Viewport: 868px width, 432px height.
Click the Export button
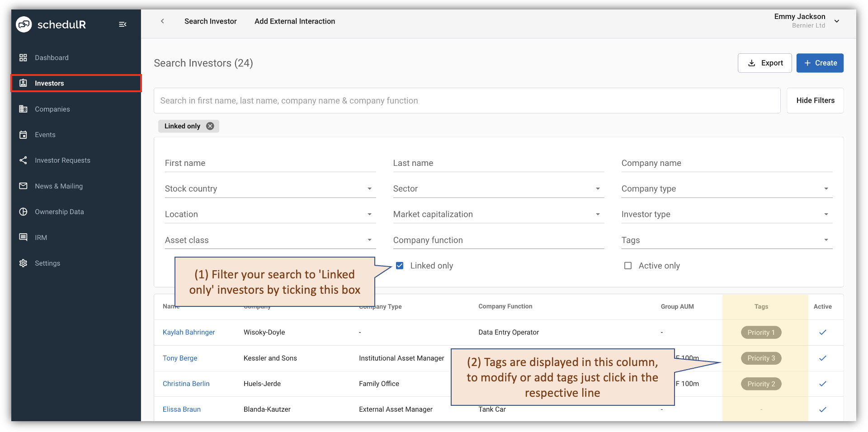(764, 63)
